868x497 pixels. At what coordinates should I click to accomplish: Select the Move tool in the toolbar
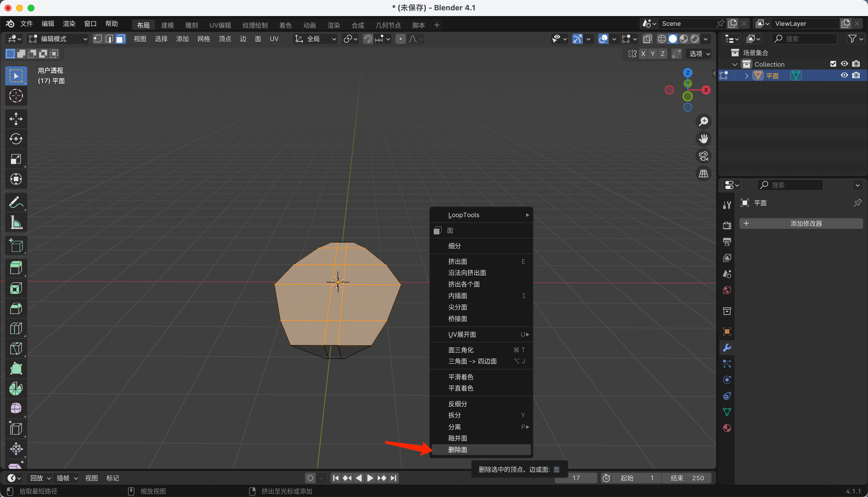(16, 119)
